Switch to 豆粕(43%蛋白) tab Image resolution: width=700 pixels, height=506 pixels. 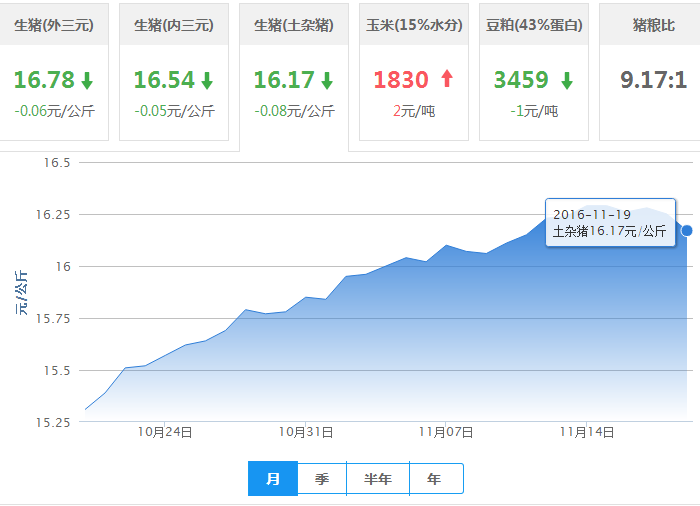point(534,25)
